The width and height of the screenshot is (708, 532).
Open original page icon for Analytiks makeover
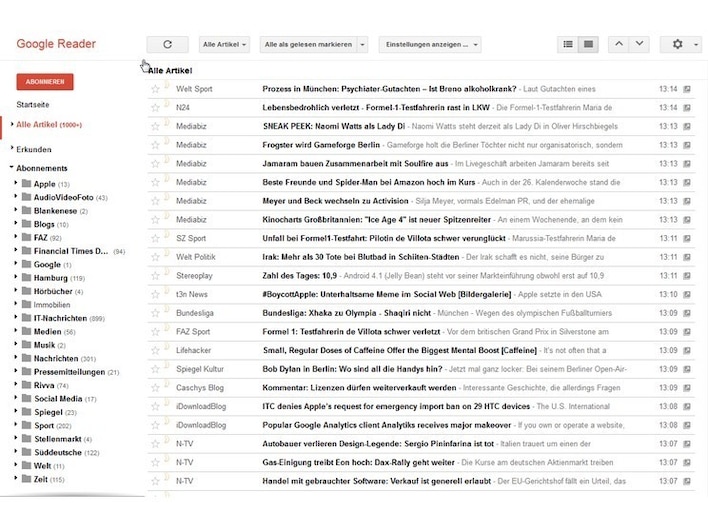[x=687, y=425]
